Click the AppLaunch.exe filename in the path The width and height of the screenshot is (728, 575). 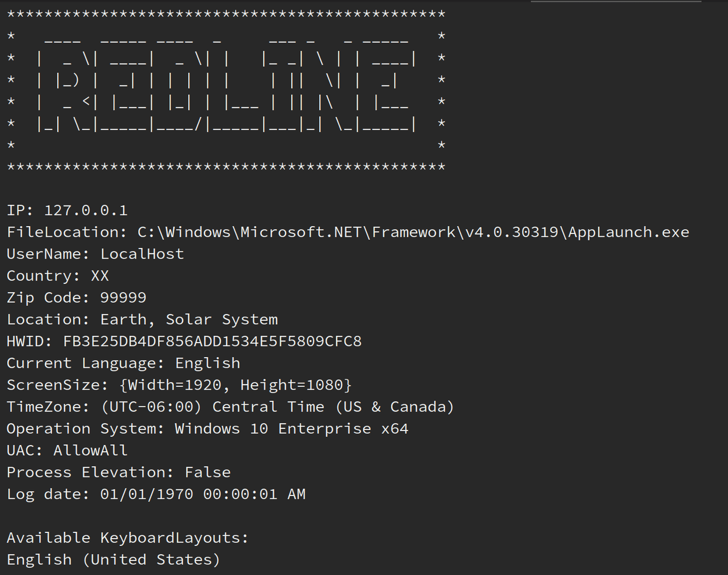627,232
